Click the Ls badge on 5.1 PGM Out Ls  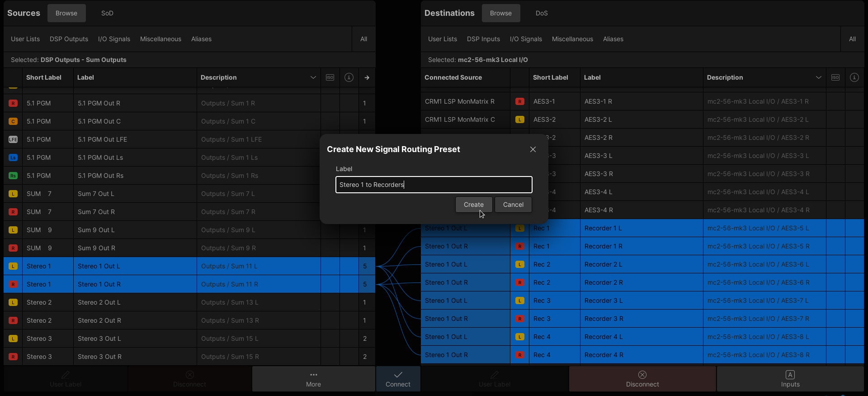pos(13,157)
